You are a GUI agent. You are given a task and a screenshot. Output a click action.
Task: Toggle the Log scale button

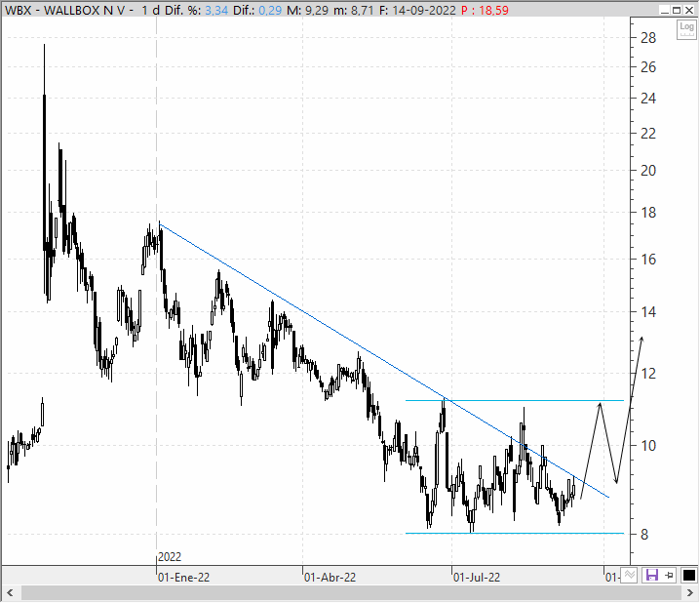686,30
